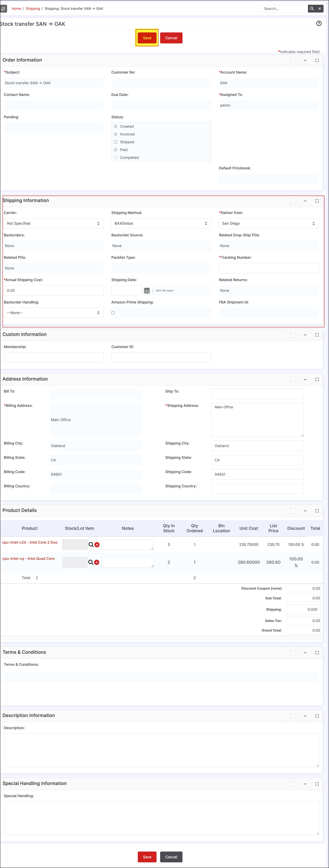Expand Terms & Conditions panel to fullscreen
The image size is (329, 868).
pyautogui.click(x=317, y=653)
